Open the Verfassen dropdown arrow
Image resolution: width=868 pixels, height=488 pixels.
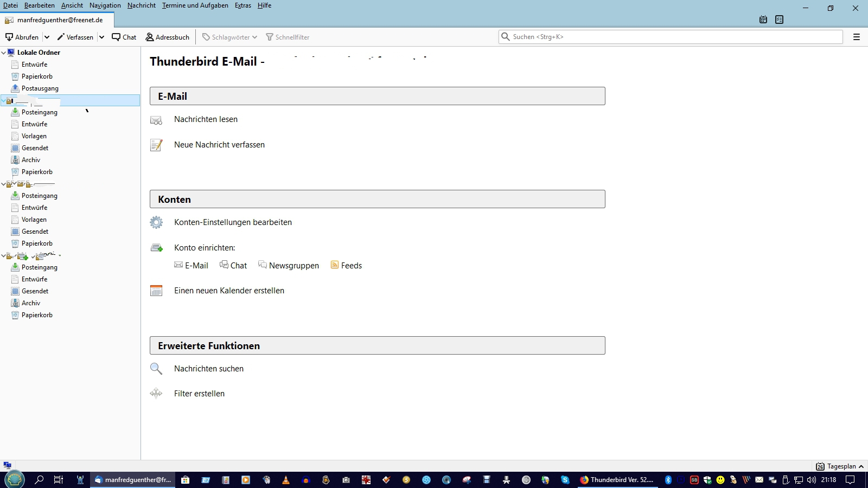tap(101, 37)
